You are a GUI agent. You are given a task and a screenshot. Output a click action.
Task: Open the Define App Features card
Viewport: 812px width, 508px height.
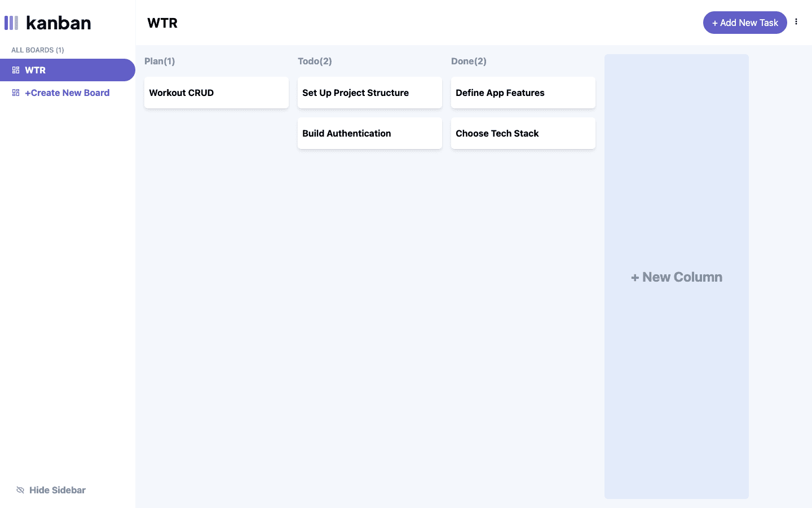point(523,93)
